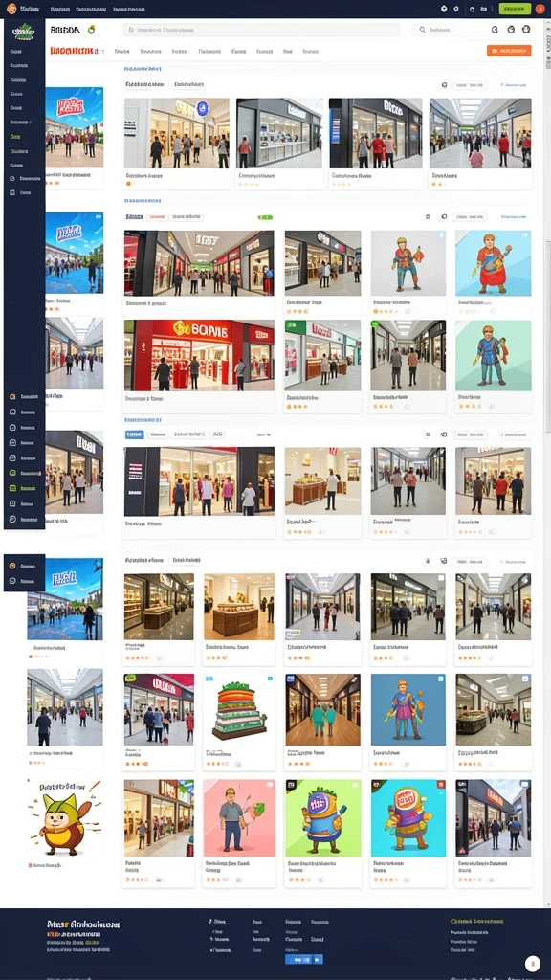Image resolution: width=551 pixels, height=980 pixels.
Task: Click the green pill toggle in second section header
Action: [x=265, y=217]
